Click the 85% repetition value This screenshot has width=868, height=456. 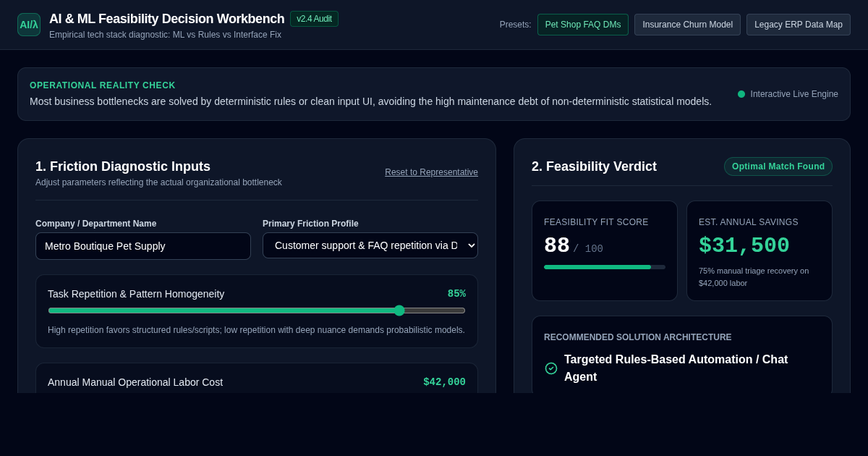(x=456, y=294)
